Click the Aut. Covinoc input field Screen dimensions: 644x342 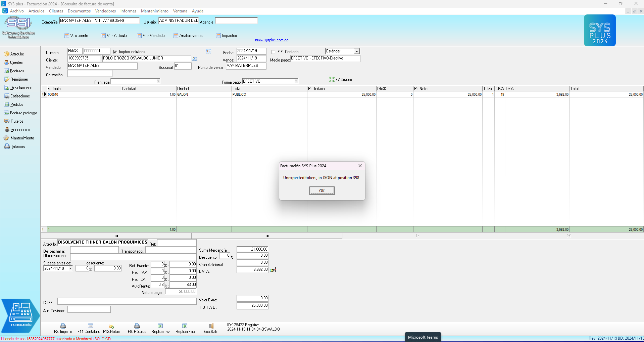pos(89,309)
